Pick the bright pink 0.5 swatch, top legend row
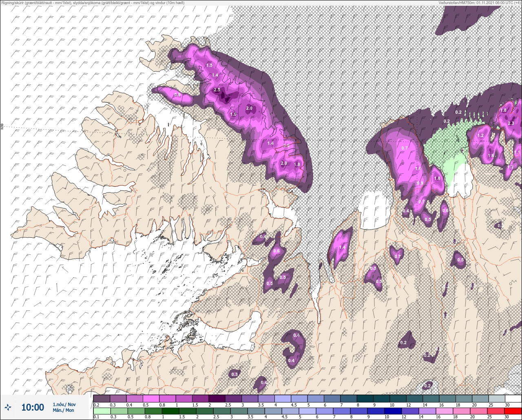This screenshot has height=420, width=522. [151, 398]
